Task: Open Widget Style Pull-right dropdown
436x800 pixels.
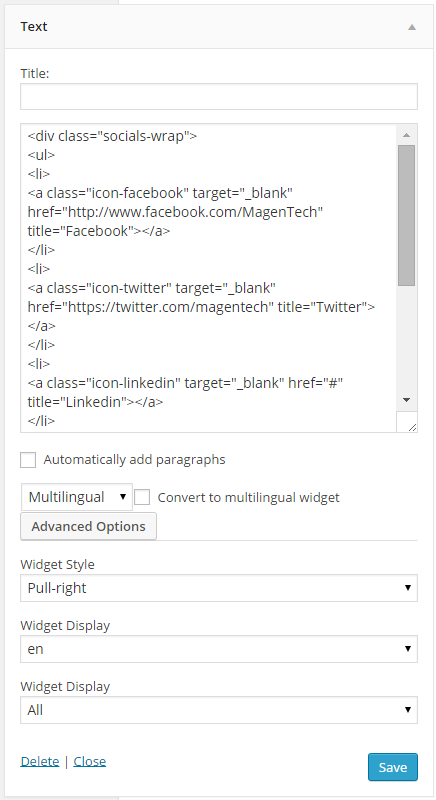Action: 219,588
